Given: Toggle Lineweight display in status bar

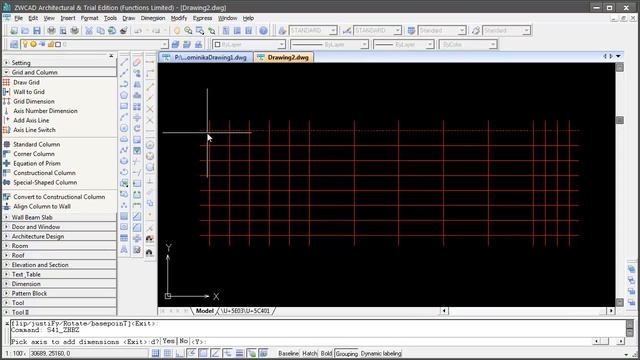Looking at the screenshot, I should pyautogui.click(x=240, y=353).
